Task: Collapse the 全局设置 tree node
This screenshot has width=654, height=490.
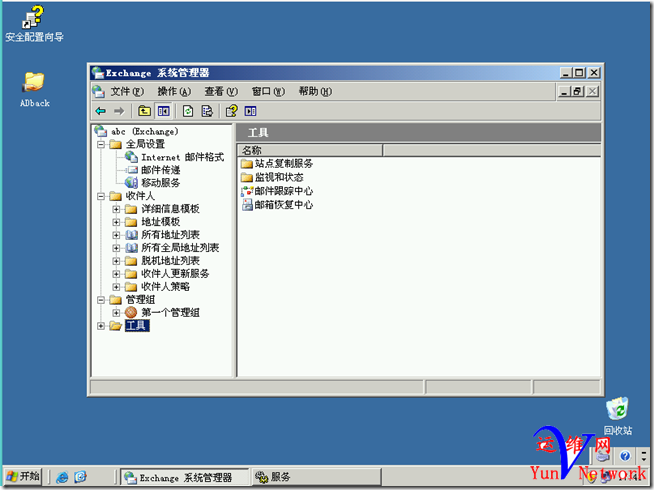Action: point(101,145)
